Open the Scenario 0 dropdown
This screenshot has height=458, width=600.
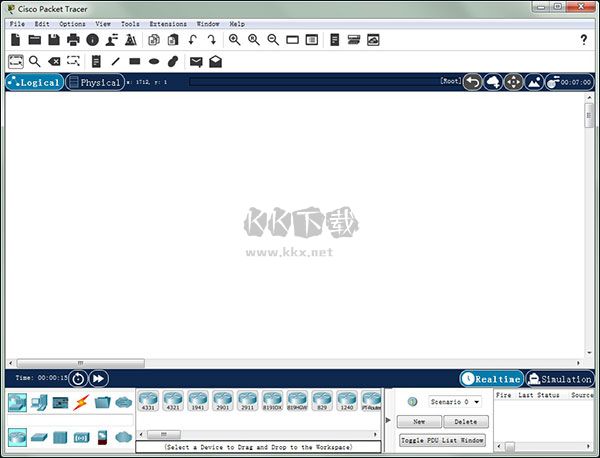pos(455,402)
